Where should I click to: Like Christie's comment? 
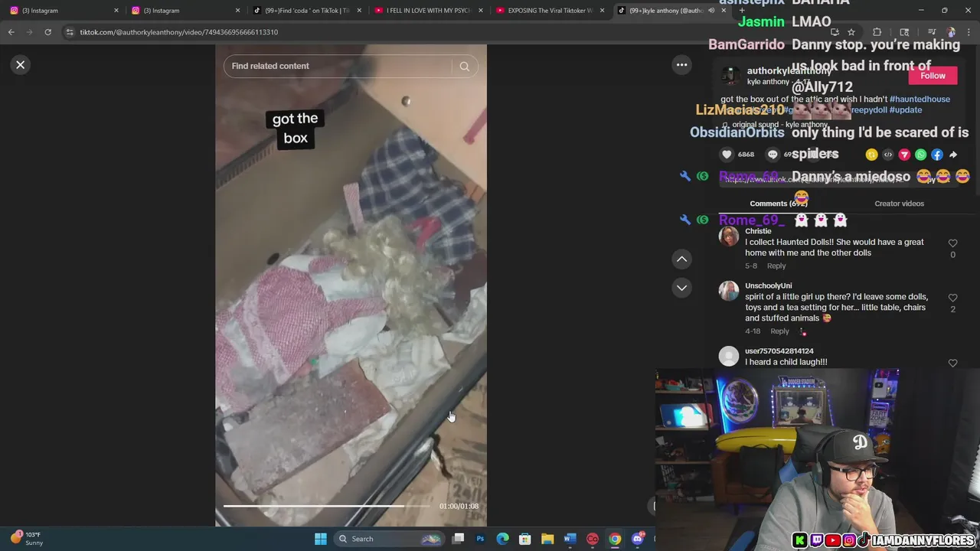(x=952, y=243)
